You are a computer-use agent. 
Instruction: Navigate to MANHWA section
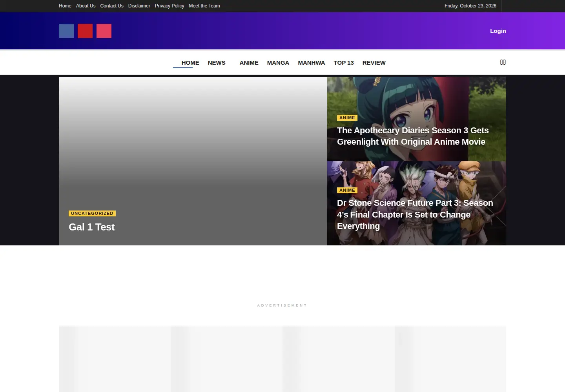312,63
